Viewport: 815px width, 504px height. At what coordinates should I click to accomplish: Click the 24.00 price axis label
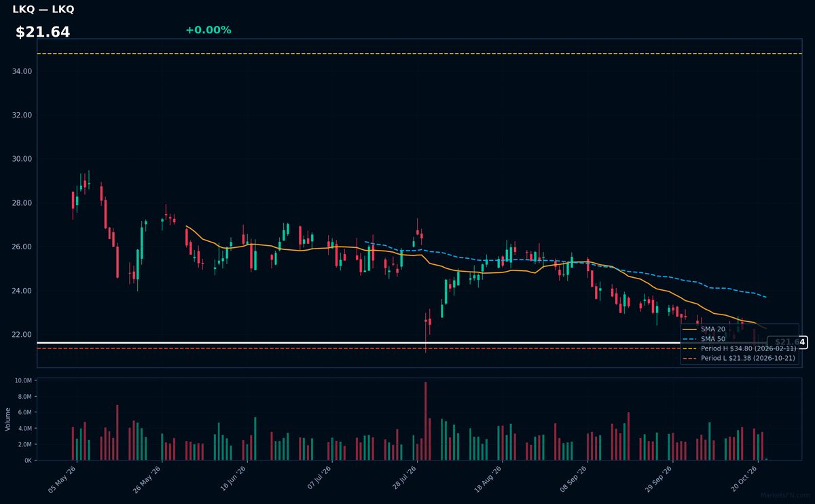(x=22, y=291)
